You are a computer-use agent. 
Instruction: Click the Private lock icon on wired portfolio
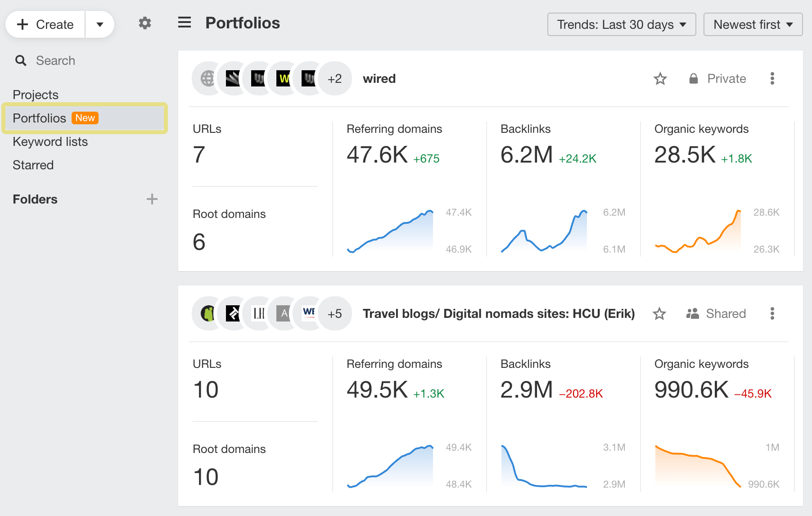(694, 78)
